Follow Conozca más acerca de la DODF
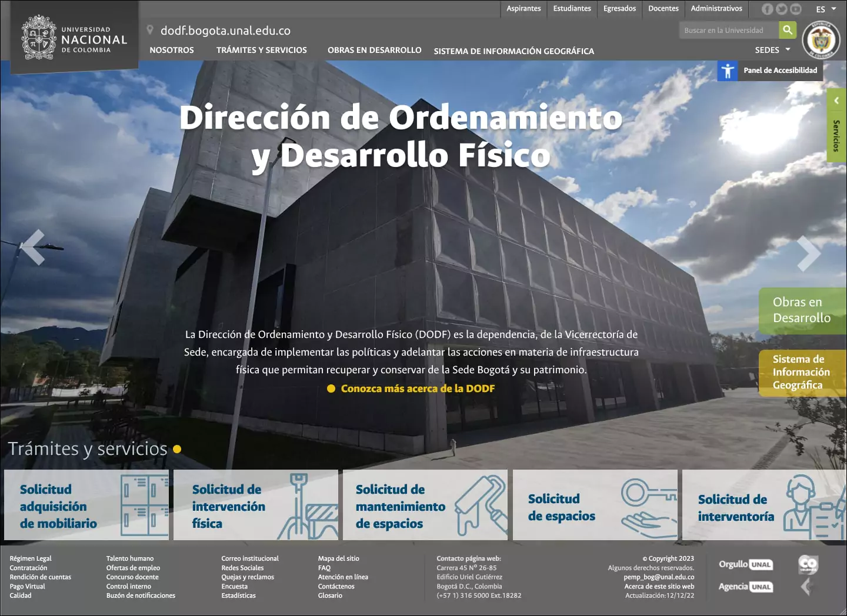Screen dimensions: 847x616 pos(418,389)
